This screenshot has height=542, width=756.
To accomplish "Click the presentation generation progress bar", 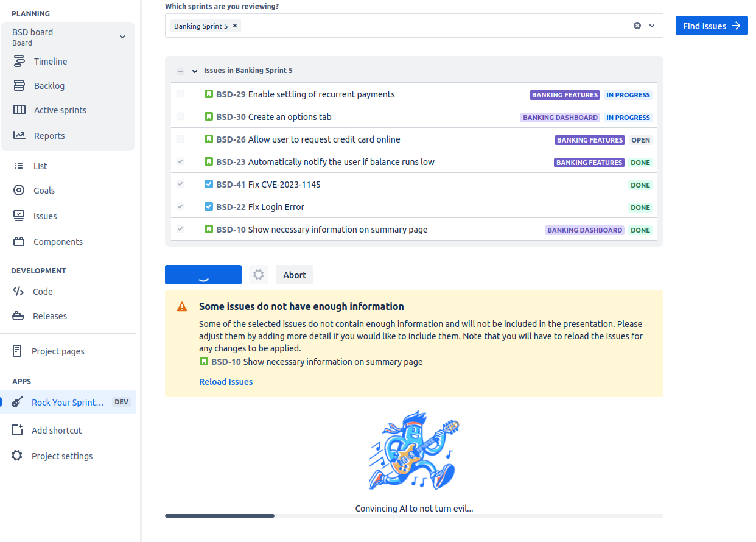I will (414, 516).
